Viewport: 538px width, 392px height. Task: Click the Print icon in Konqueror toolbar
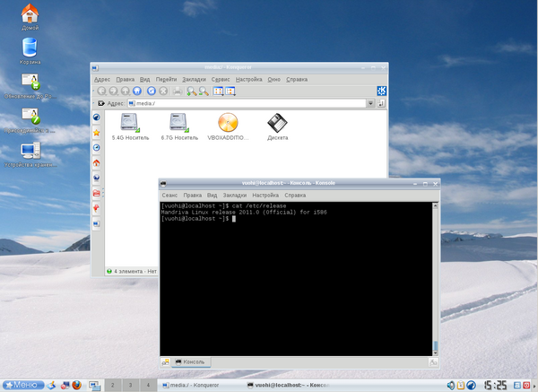click(178, 91)
